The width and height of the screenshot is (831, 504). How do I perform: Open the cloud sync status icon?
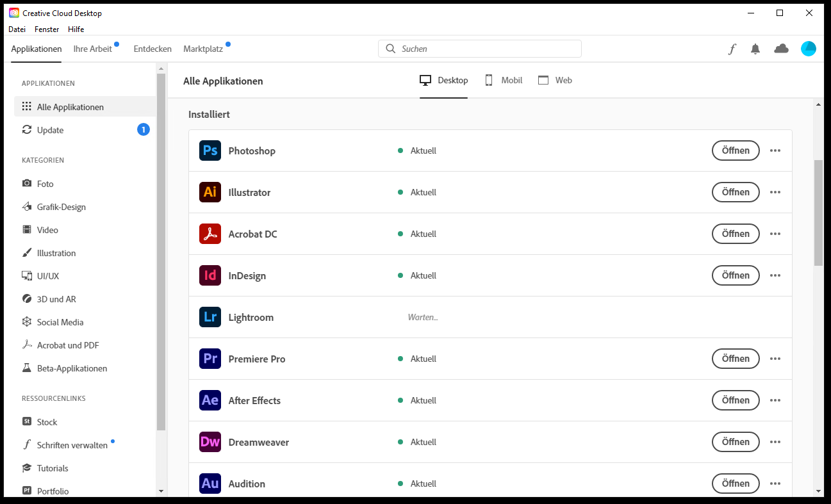click(781, 49)
